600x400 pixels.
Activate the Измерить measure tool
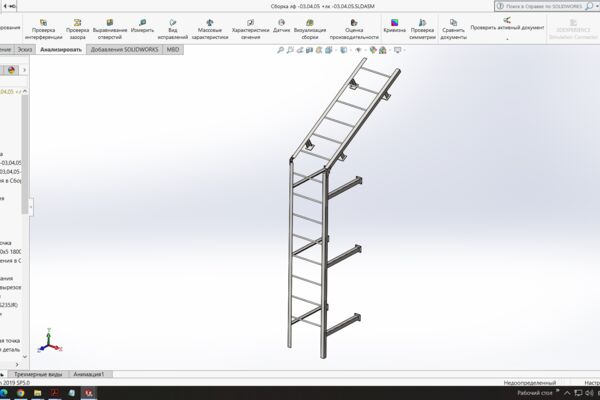142,26
